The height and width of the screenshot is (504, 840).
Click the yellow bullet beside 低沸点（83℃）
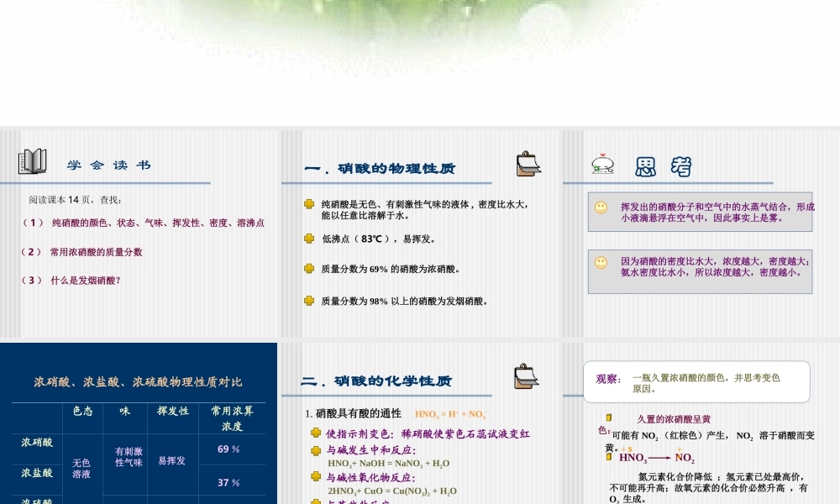(309, 239)
